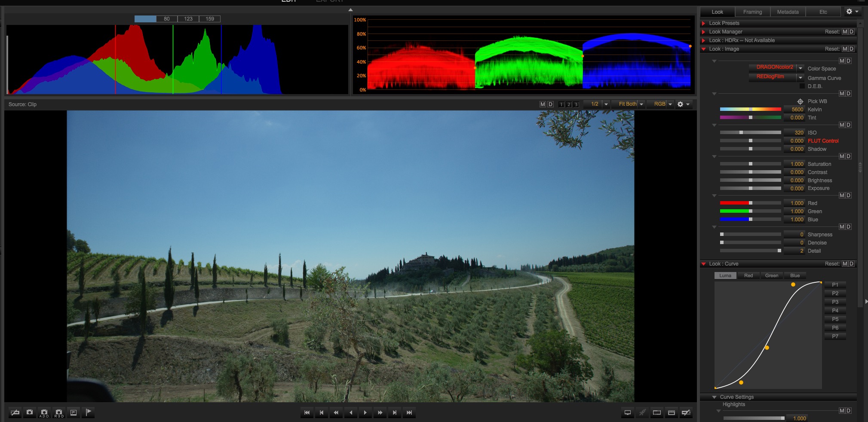
Task: Jump to the first frame
Action: [x=307, y=413]
